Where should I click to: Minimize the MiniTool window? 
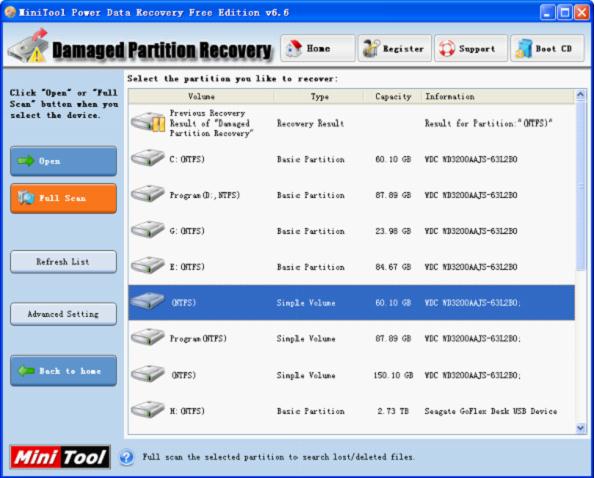point(547,13)
